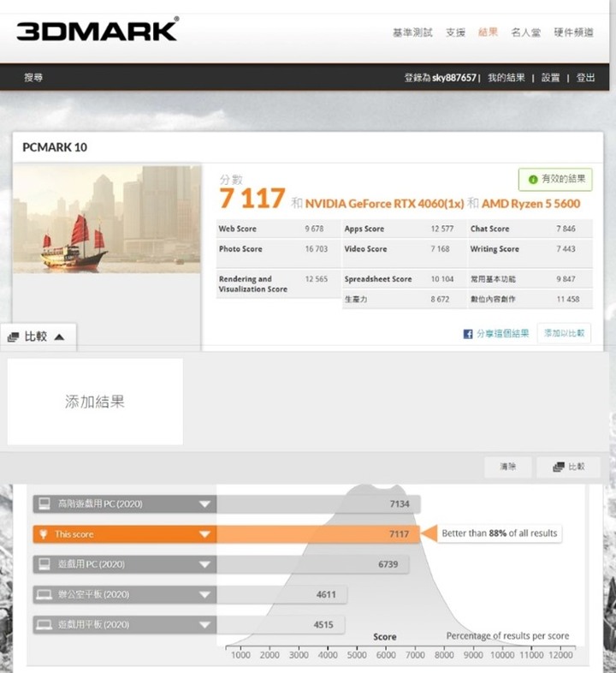Click the large 7 117 overall score
Image resolution: width=616 pixels, height=673 pixels.
tap(252, 199)
